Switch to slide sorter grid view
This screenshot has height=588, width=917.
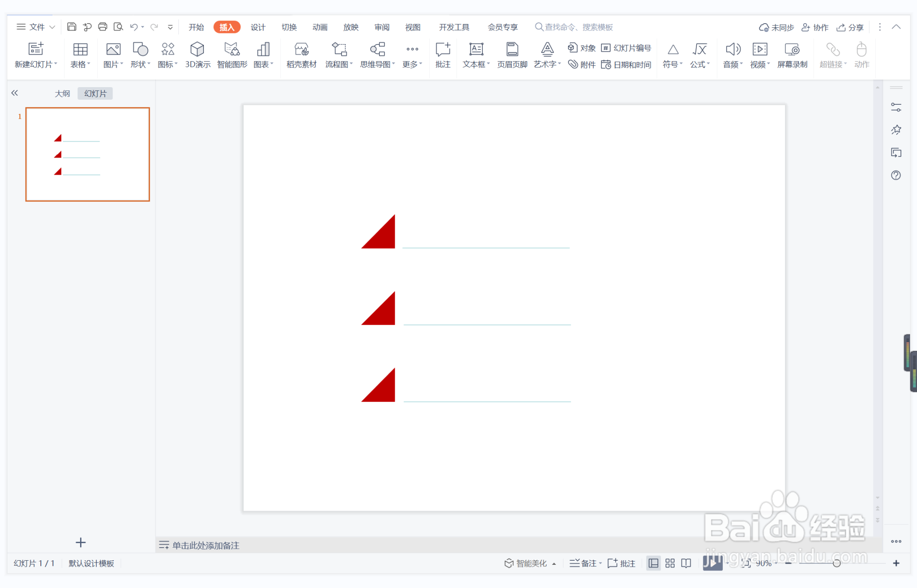[670, 563]
